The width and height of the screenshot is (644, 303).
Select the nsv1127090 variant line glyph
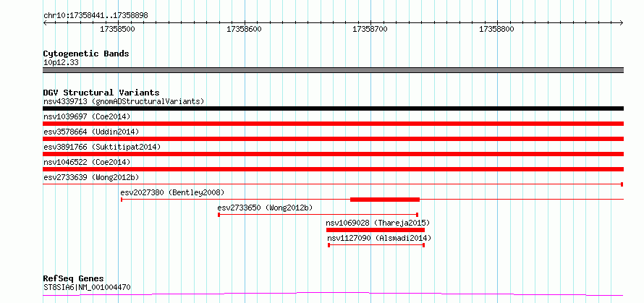376,245
